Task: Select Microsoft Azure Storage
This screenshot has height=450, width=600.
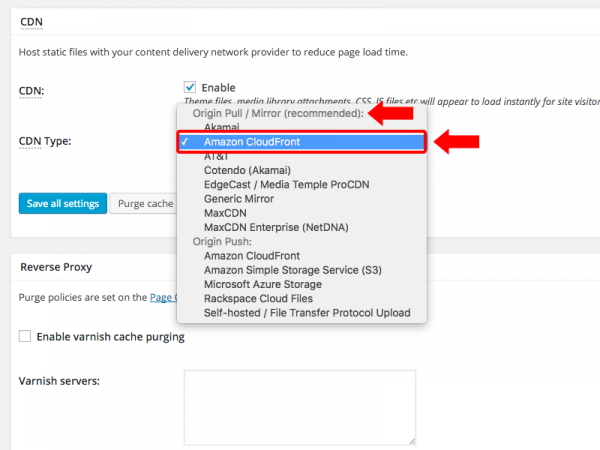Action: pyautogui.click(x=302, y=284)
